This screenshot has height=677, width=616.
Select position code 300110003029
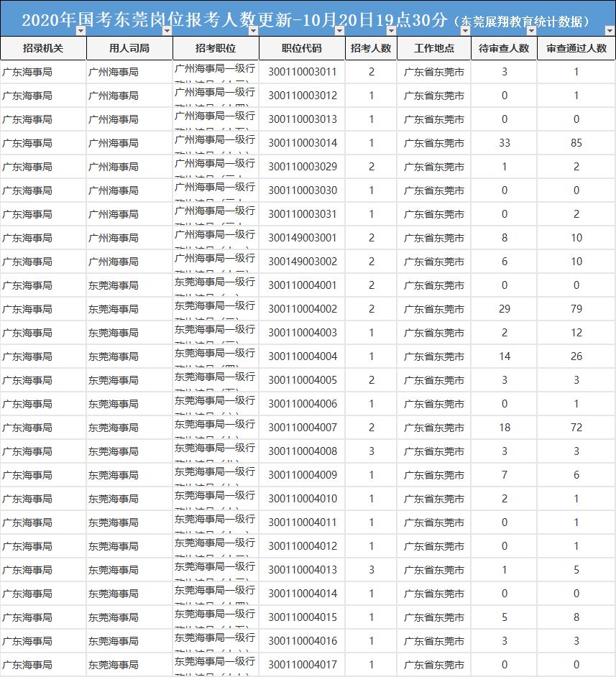tap(302, 167)
